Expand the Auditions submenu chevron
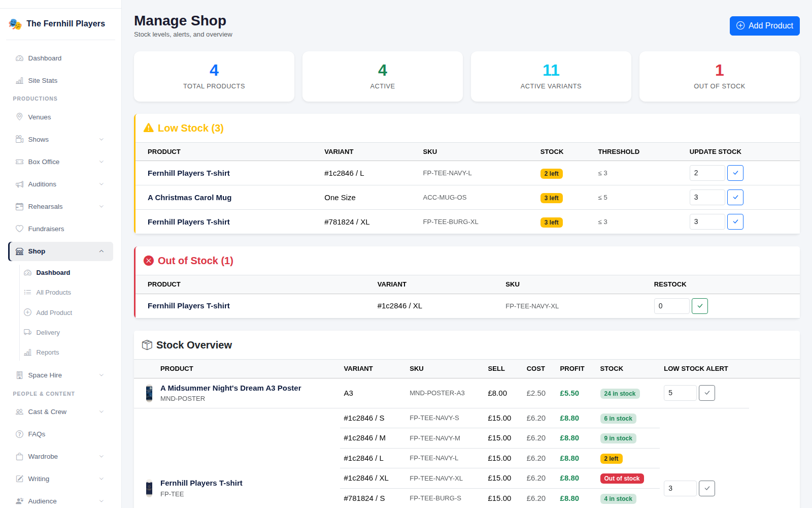 [x=101, y=184]
